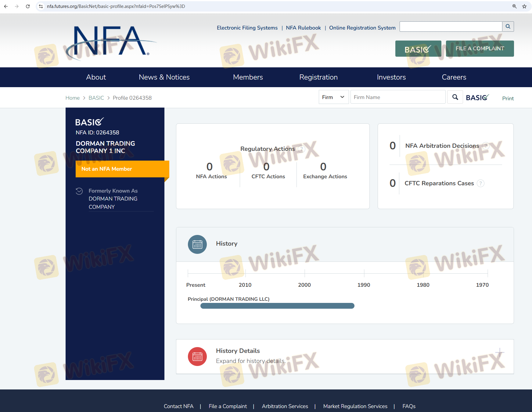Click the Print link
This screenshot has width=532, height=412.
508,98
